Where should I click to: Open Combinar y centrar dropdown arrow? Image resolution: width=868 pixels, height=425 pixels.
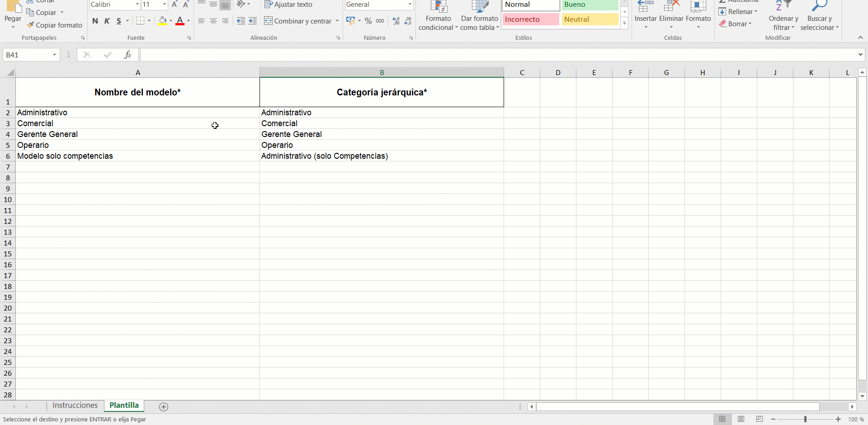coord(337,21)
